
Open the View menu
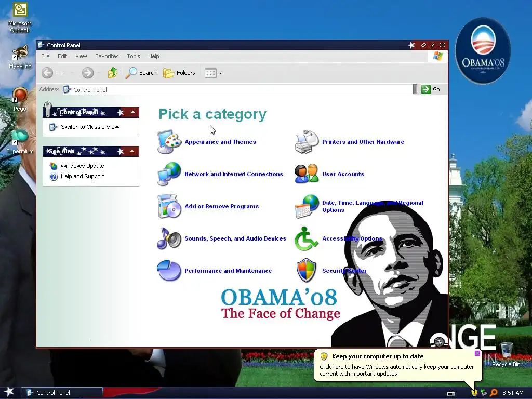point(81,56)
